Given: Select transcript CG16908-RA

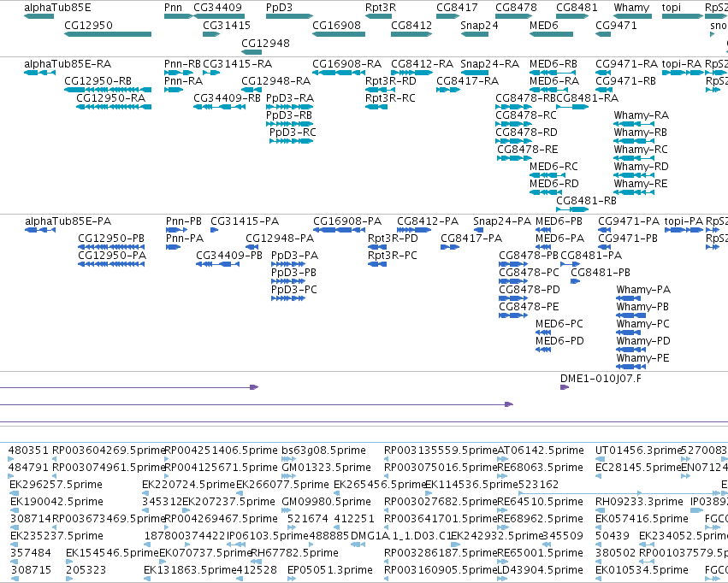Looking at the screenshot, I should point(346,64).
